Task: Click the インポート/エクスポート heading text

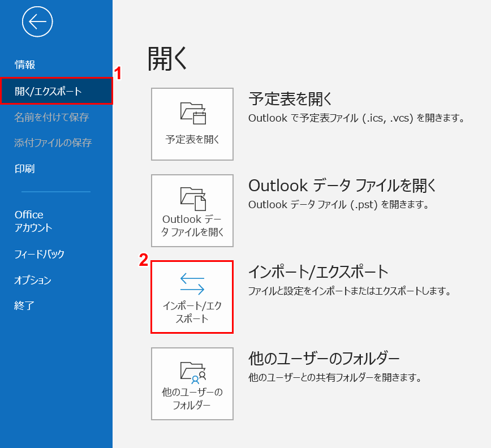Action: pos(318,272)
